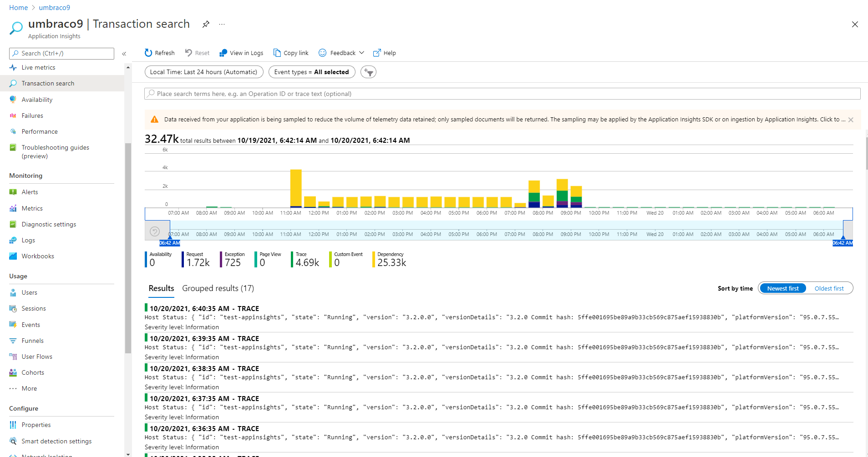The image size is (868, 457).
Task: Click the Logs sidebar icon
Action: coord(13,240)
